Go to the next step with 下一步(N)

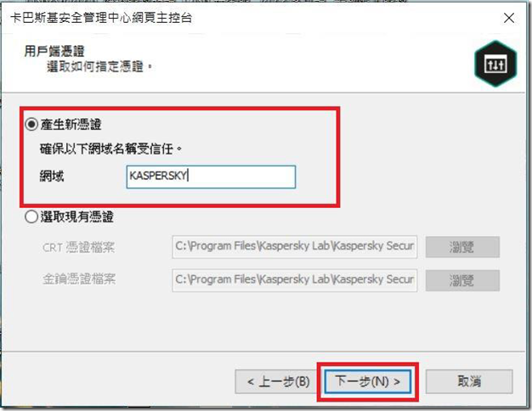point(368,382)
